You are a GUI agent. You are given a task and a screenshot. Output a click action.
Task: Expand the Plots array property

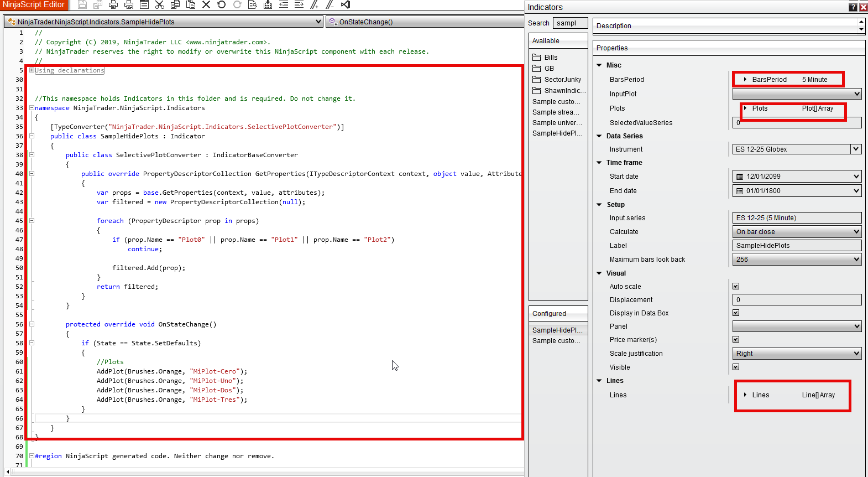point(745,108)
